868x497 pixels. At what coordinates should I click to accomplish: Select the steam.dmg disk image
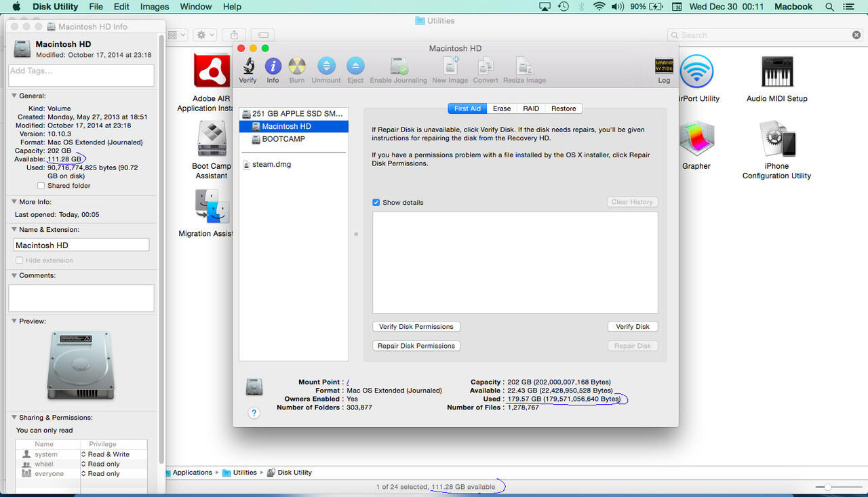[294, 164]
